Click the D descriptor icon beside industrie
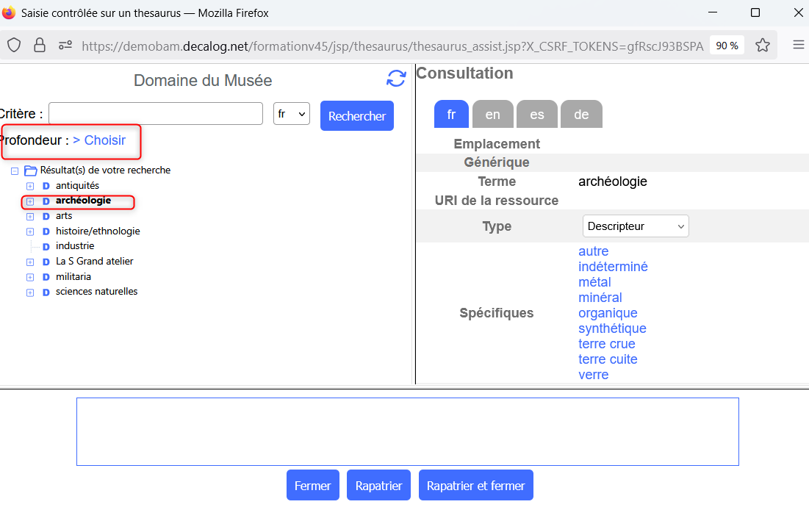This screenshot has width=809, height=532. 46,246
